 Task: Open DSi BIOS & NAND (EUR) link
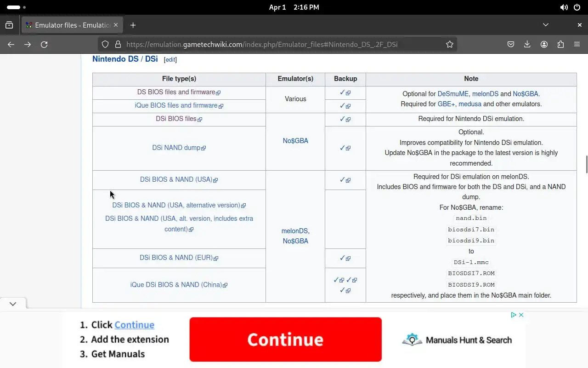coord(179,258)
